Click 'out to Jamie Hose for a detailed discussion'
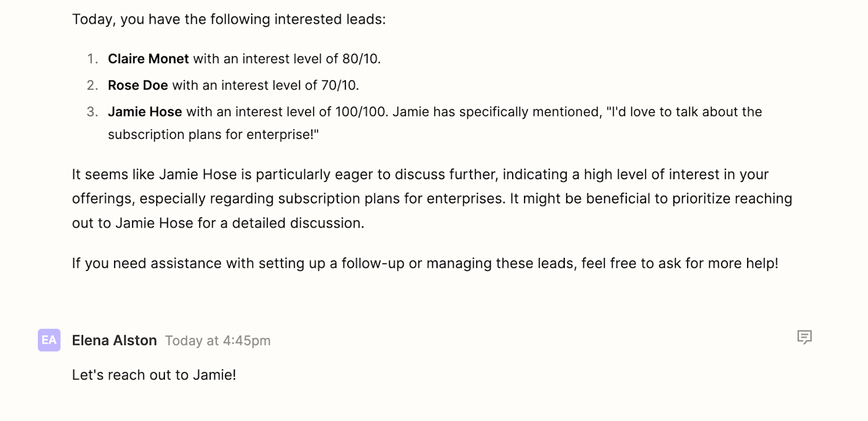Viewport: 868px width, 421px height. pos(218,223)
